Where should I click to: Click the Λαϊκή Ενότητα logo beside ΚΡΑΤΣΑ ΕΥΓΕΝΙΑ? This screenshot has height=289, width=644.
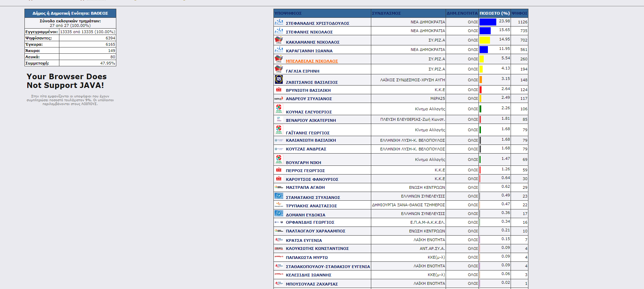point(279,240)
